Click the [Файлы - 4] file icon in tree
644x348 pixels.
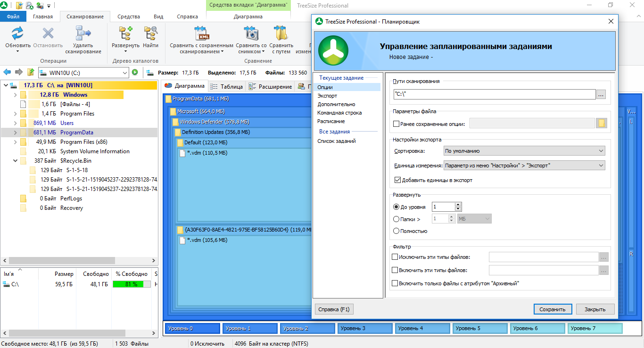click(x=23, y=104)
